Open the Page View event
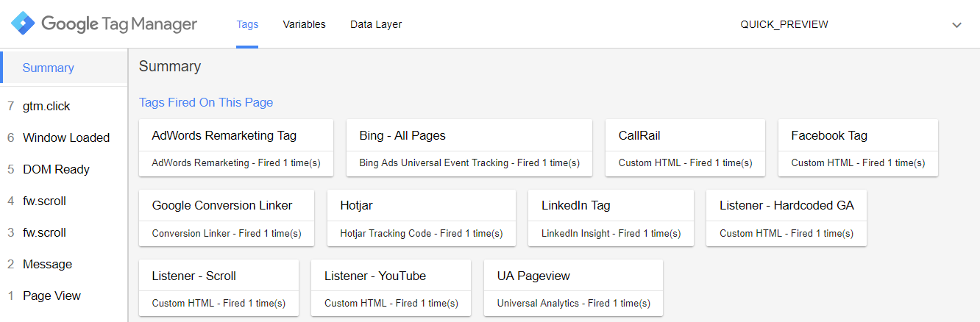 point(52,296)
